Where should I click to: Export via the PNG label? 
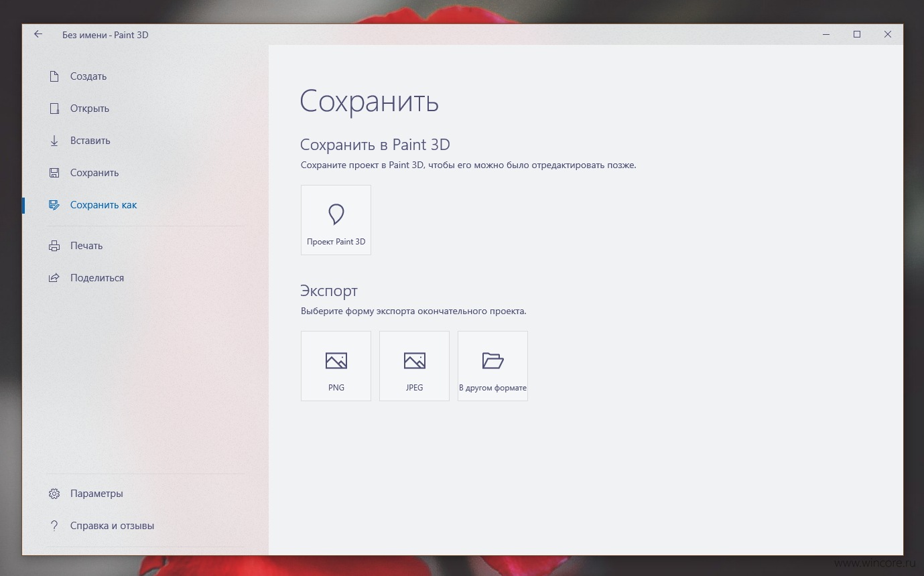336,388
